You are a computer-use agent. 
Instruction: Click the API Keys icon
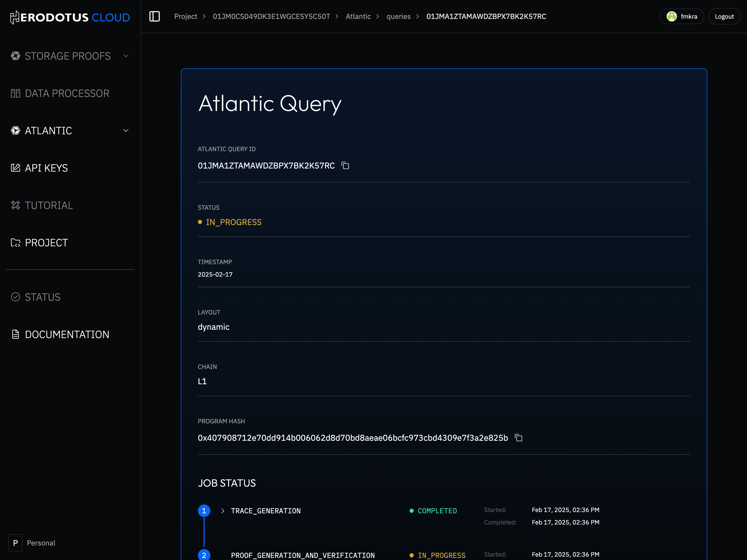coord(16,168)
